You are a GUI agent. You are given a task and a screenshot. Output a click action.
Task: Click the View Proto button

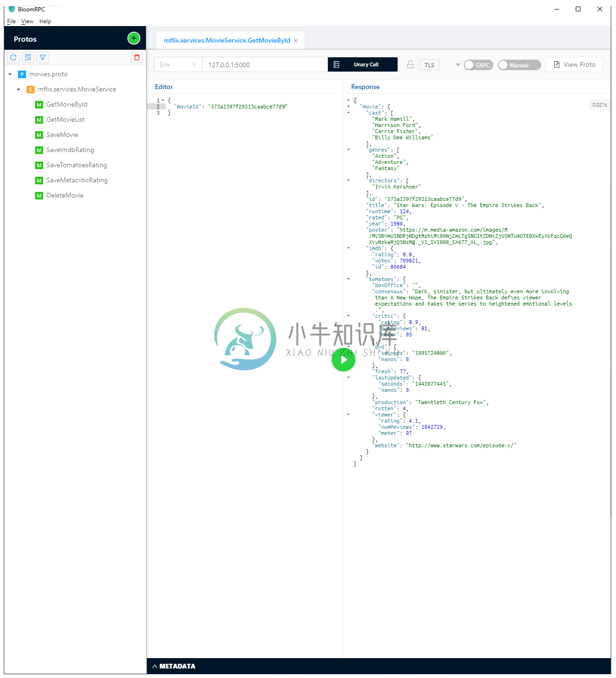574,64
